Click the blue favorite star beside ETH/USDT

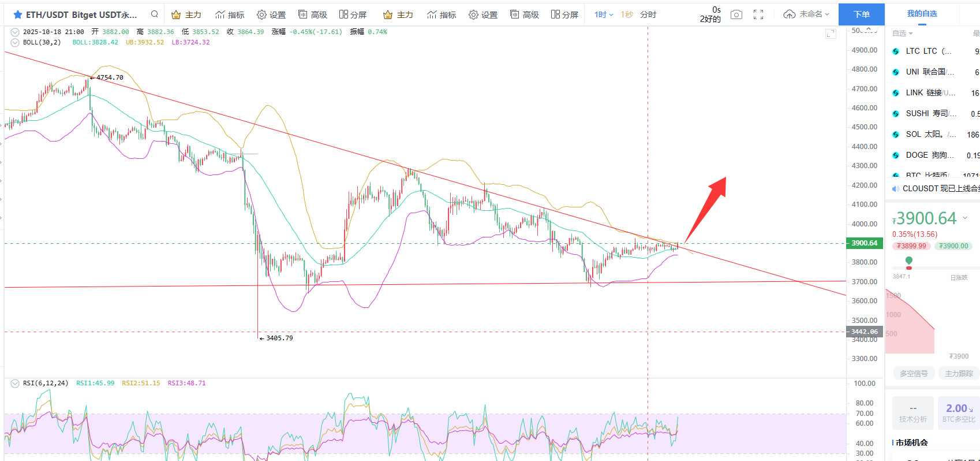click(18, 14)
